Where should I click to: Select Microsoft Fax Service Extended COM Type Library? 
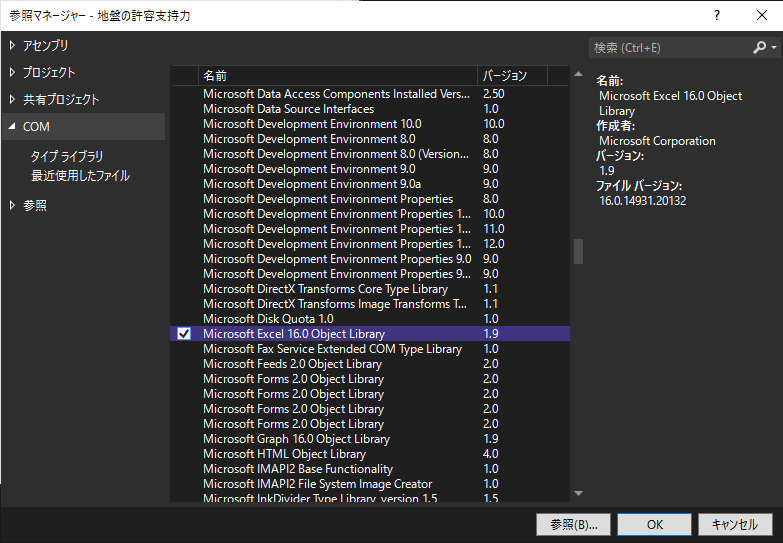point(370,348)
